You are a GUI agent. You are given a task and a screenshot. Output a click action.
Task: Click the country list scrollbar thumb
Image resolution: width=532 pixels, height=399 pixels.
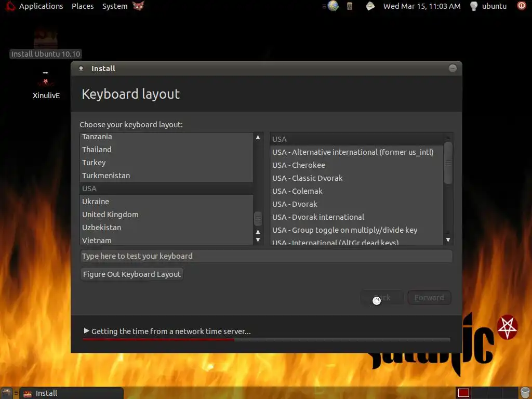(x=258, y=219)
